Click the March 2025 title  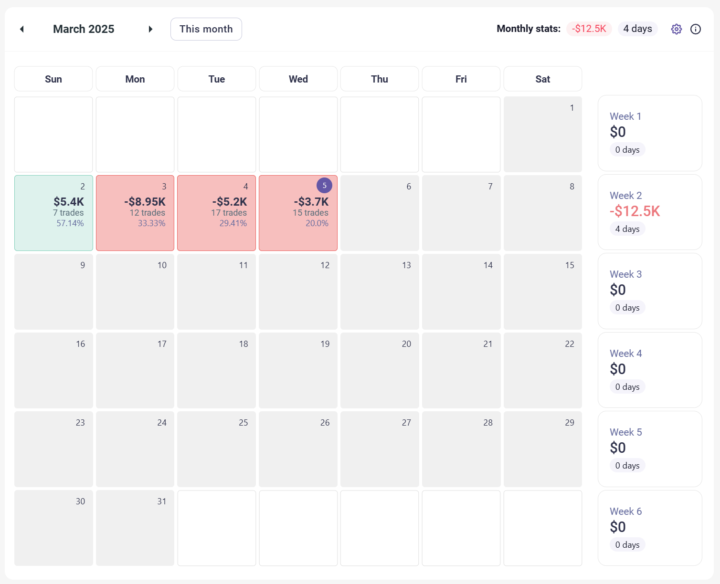pyautogui.click(x=84, y=29)
